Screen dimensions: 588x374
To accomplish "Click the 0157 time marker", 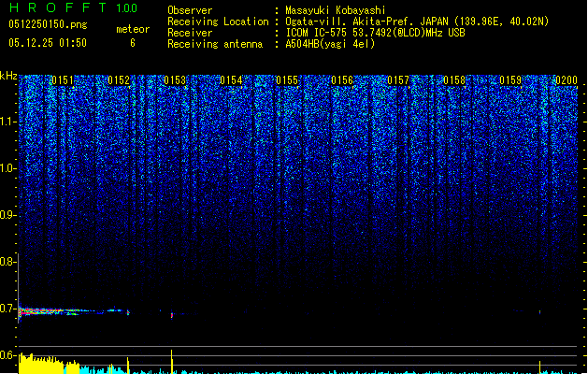I will [398, 80].
